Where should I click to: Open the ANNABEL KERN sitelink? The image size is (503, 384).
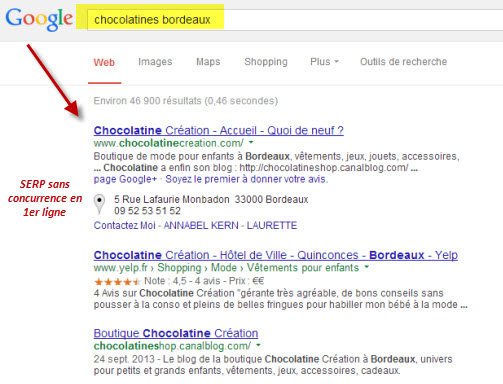point(201,226)
